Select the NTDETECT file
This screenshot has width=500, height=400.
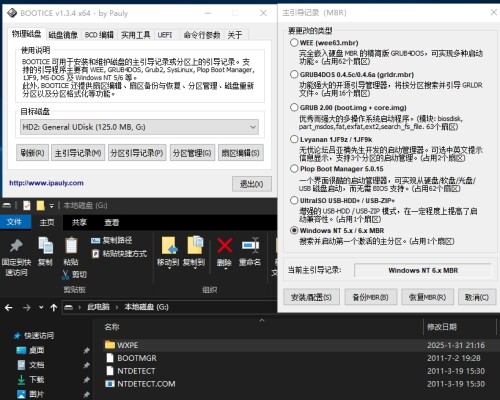(x=136, y=371)
